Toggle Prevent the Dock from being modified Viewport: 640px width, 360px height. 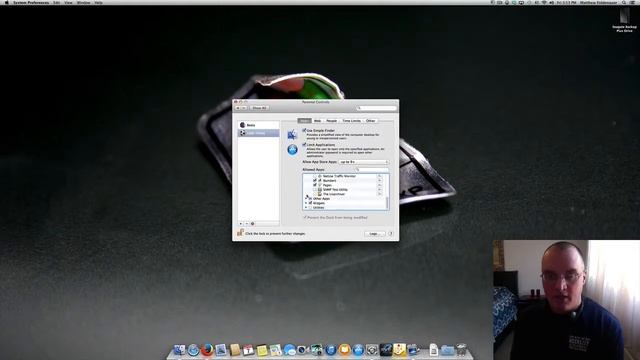pyautogui.click(x=304, y=218)
